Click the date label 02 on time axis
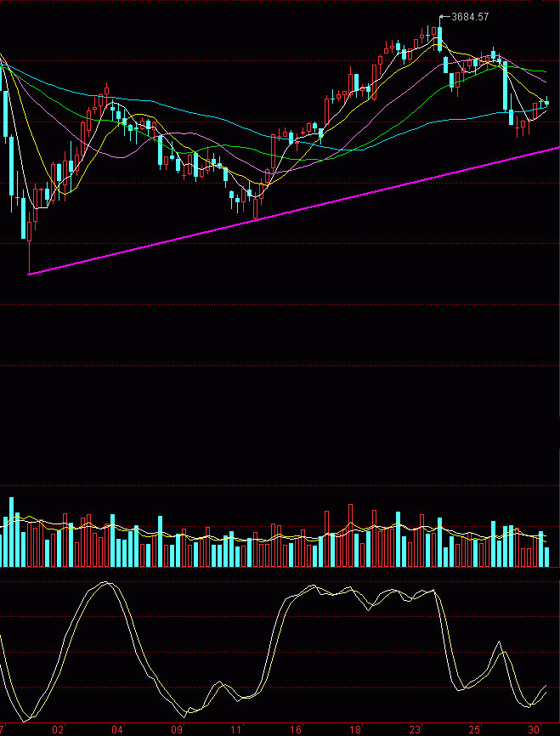This screenshot has height=736, width=560. (58, 730)
